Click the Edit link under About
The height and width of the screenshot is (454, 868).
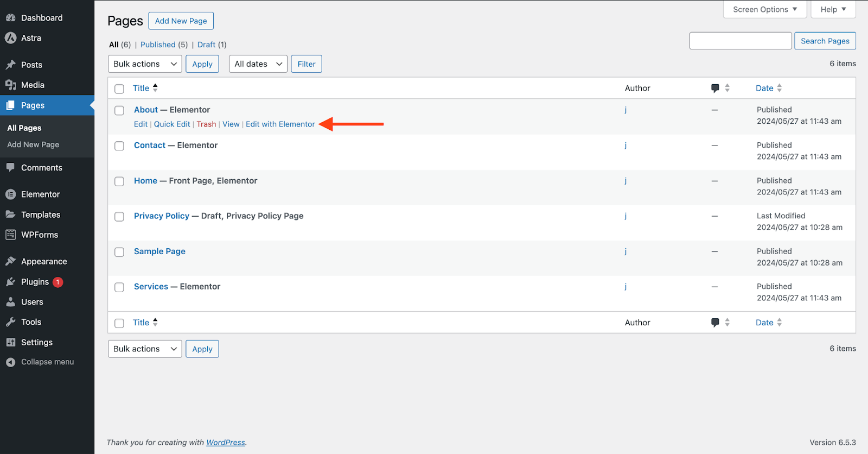141,124
